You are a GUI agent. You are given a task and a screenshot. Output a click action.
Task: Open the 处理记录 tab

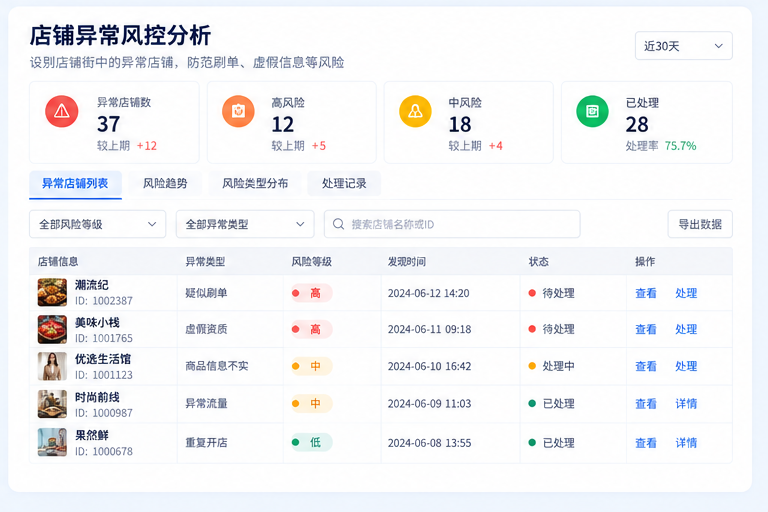click(344, 184)
